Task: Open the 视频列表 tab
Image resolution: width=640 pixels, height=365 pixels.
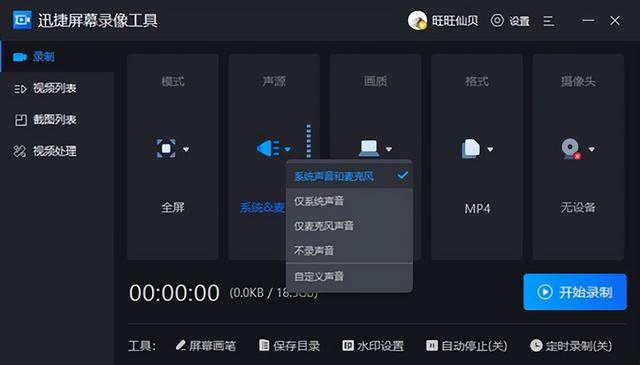Action: tap(57, 88)
